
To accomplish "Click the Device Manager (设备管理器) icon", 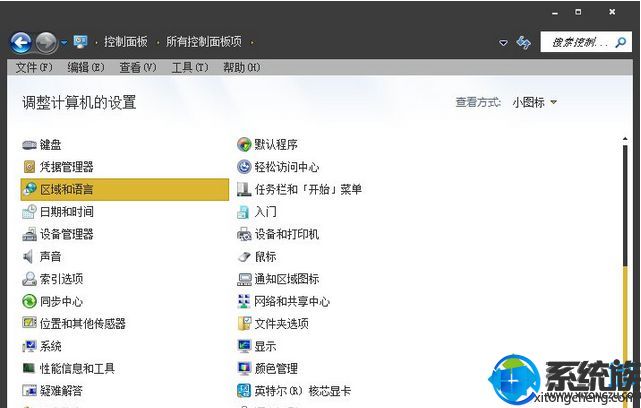I will (x=29, y=234).
